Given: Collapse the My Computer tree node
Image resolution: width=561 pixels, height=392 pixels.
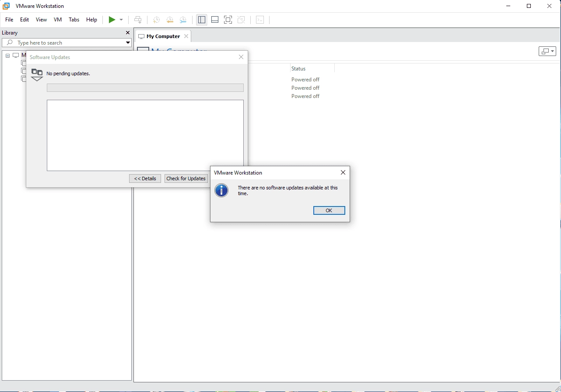Looking at the screenshot, I should click(7, 55).
